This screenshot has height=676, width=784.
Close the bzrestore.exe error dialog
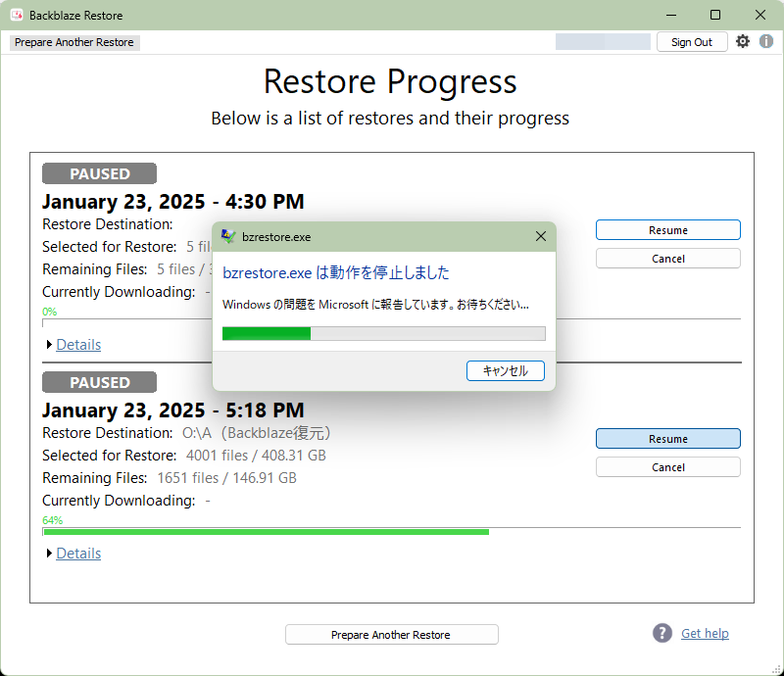(540, 236)
